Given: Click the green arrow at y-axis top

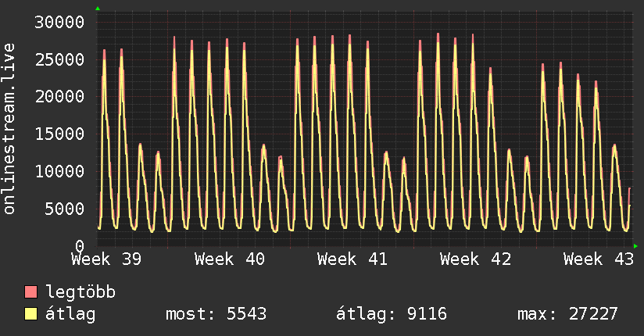Looking at the screenshot, I should click(98, 9).
